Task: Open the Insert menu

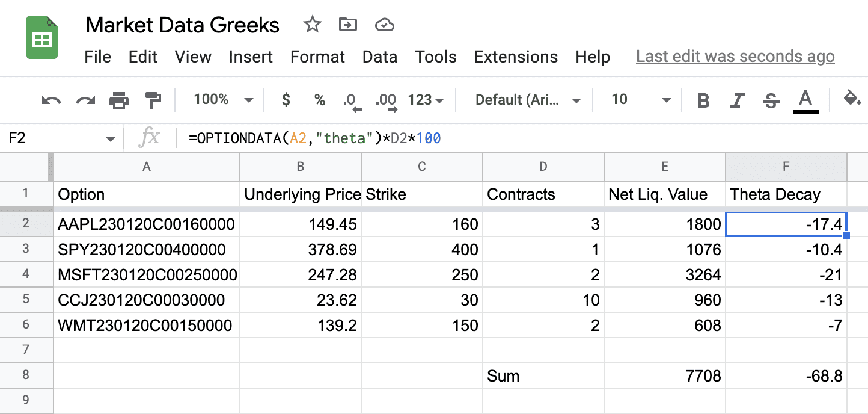Action: (x=251, y=57)
